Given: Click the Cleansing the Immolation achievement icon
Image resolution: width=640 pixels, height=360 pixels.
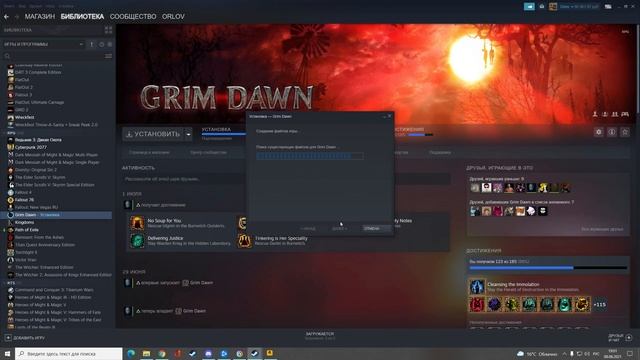Looking at the screenshot, I should point(477,287).
